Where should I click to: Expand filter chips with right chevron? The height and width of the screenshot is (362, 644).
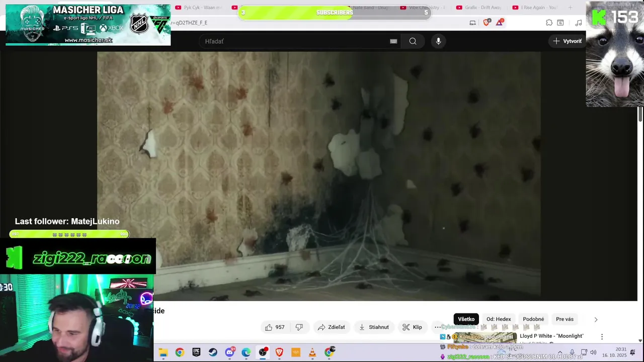click(x=596, y=319)
